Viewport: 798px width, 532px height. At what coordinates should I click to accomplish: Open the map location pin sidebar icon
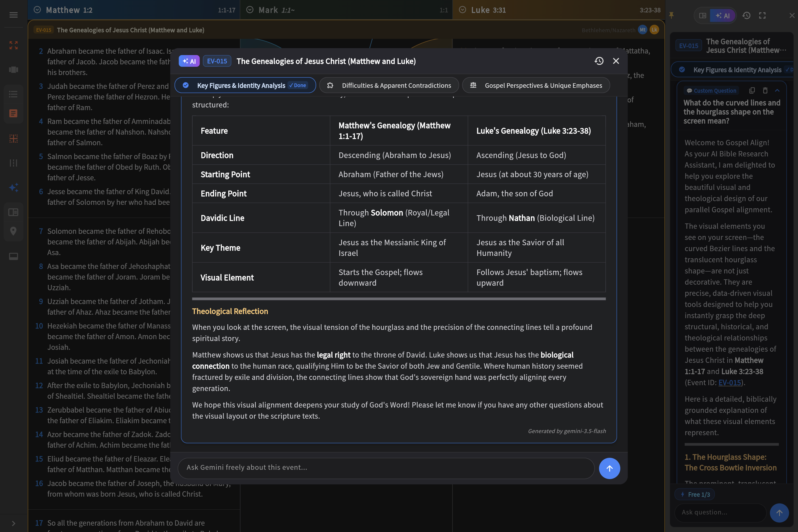point(14,231)
